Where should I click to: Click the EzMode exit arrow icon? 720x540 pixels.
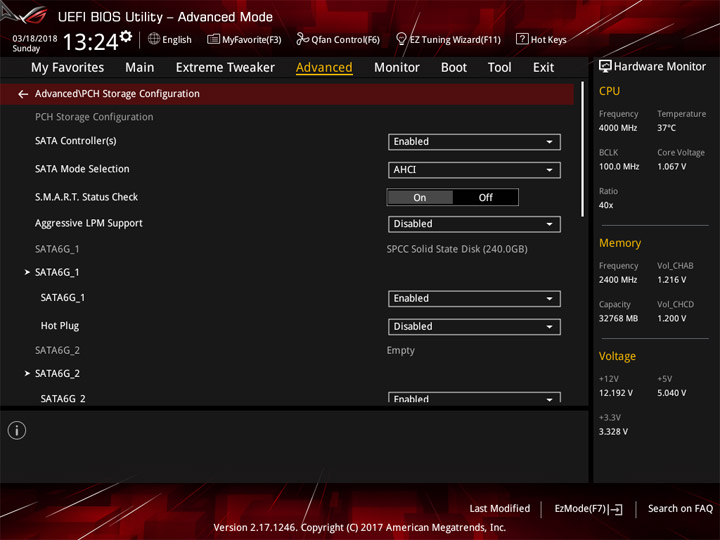(616, 509)
